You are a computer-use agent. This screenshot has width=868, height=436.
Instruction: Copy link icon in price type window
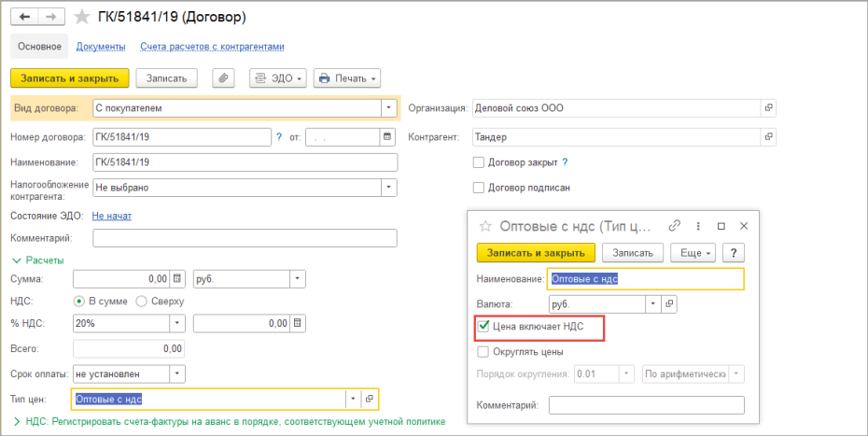click(674, 226)
